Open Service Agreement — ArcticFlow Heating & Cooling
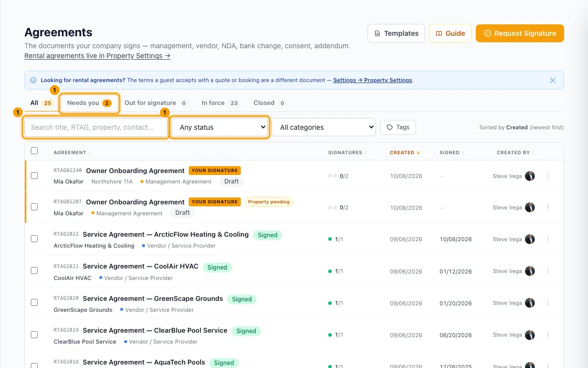This screenshot has width=588, height=368. click(x=166, y=235)
